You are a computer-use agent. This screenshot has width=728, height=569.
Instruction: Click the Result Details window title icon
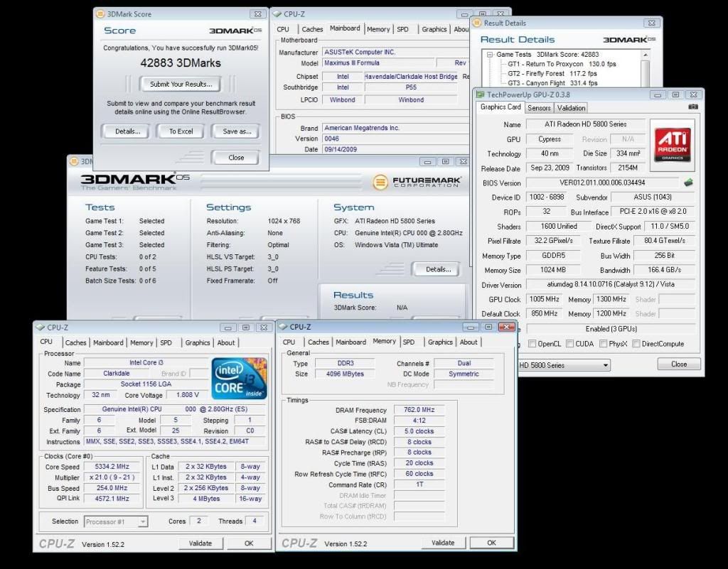point(477,23)
